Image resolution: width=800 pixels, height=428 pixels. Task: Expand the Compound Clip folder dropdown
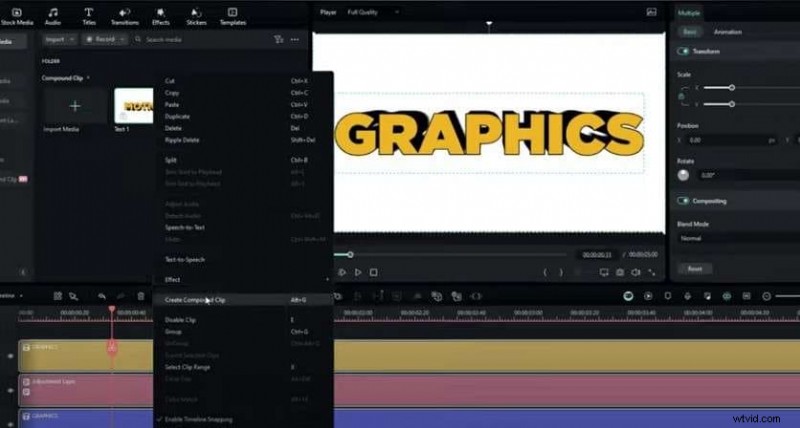(88, 78)
